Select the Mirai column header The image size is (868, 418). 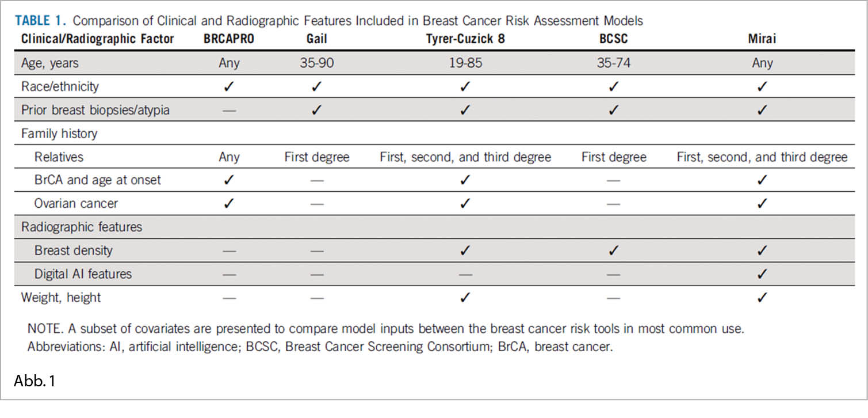tap(762, 39)
